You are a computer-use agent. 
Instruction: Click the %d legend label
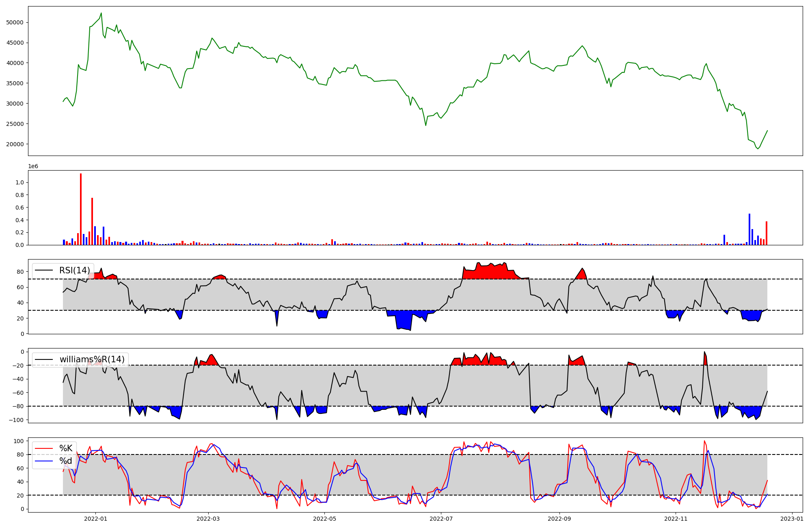[66, 461]
